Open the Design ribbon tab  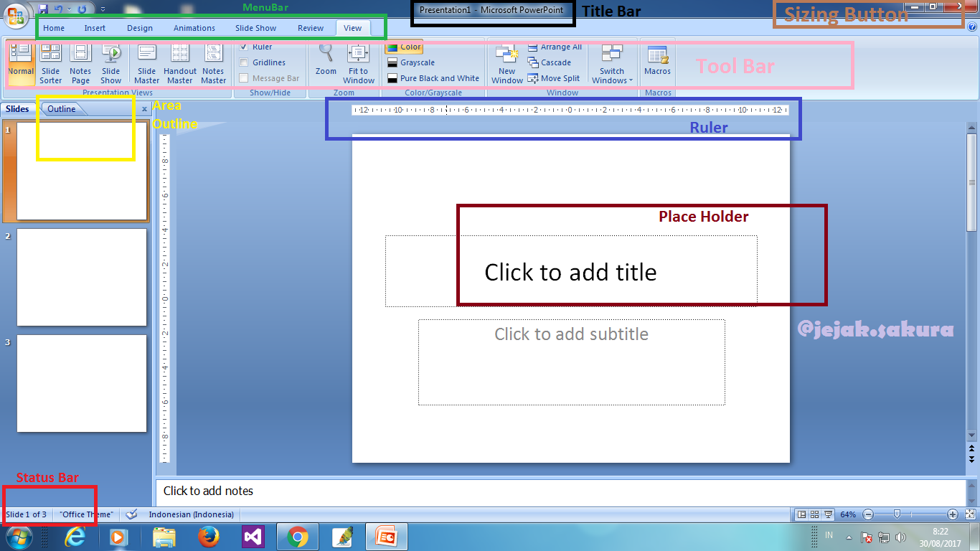[x=140, y=28]
